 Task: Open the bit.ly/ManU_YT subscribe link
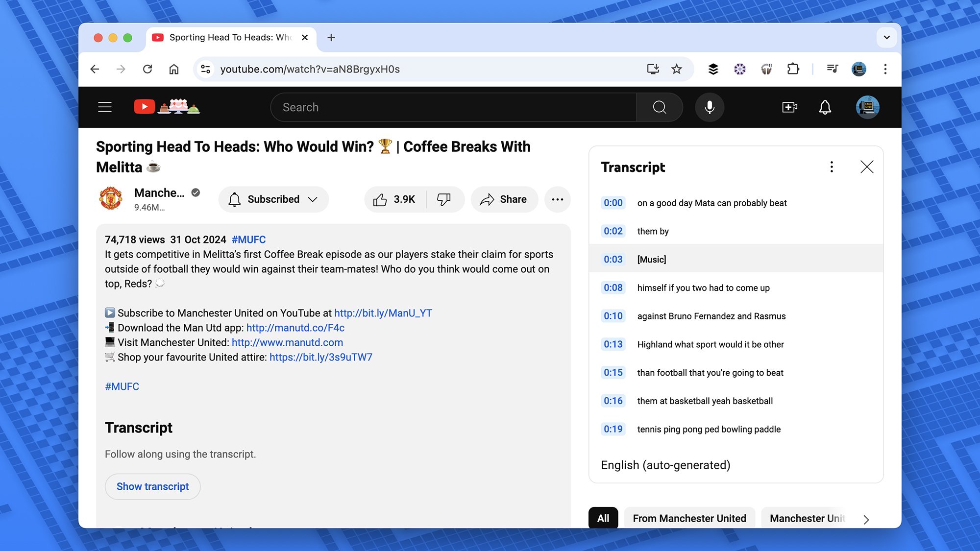pos(383,313)
